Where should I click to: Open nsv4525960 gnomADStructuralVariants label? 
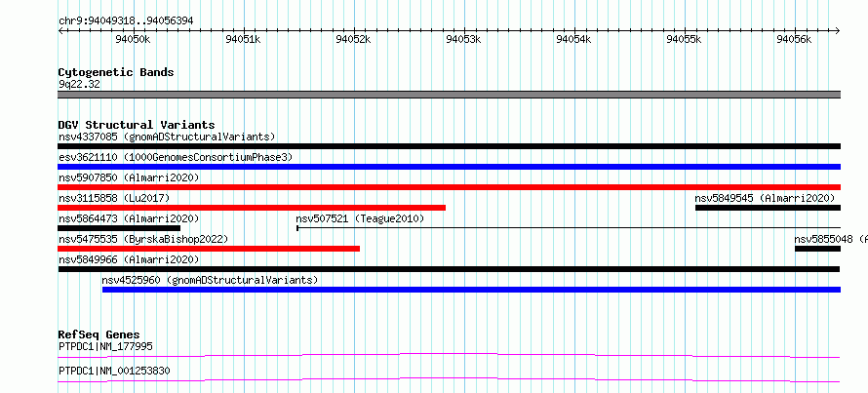click(211, 280)
